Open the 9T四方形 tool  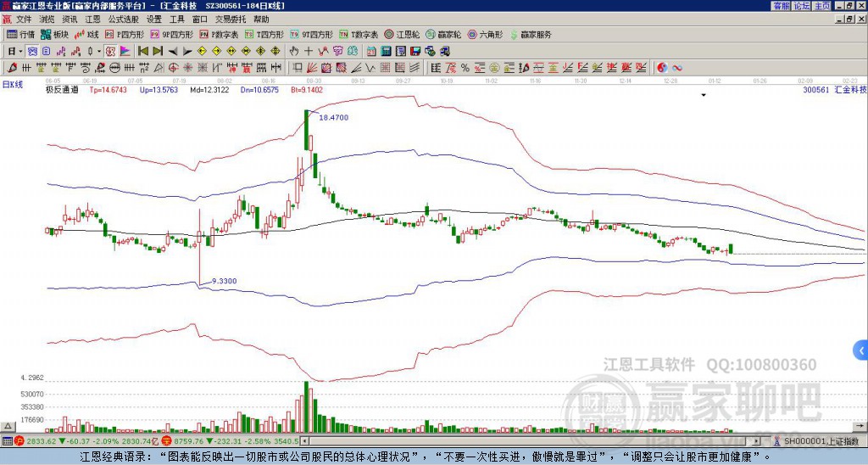[x=312, y=34]
